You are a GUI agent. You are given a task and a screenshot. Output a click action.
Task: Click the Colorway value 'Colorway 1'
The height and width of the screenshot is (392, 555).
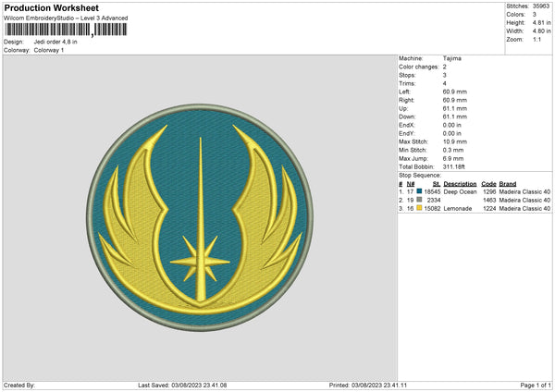(x=49, y=50)
